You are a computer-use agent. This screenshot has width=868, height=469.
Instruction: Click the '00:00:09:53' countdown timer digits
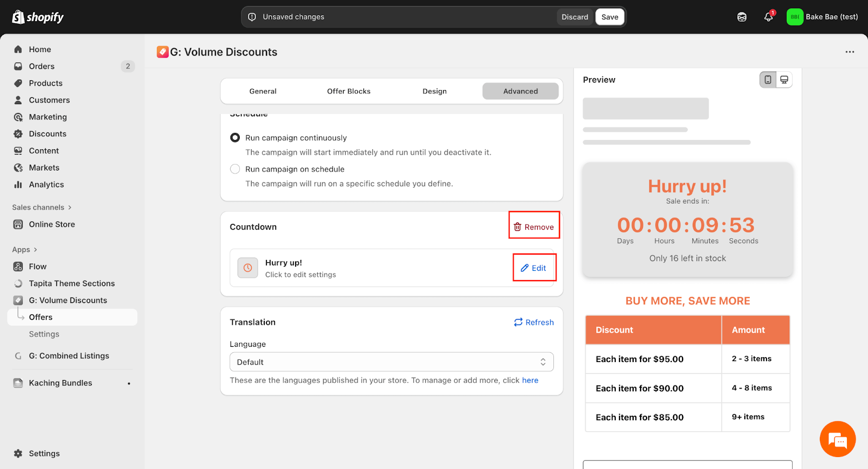(x=686, y=225)
